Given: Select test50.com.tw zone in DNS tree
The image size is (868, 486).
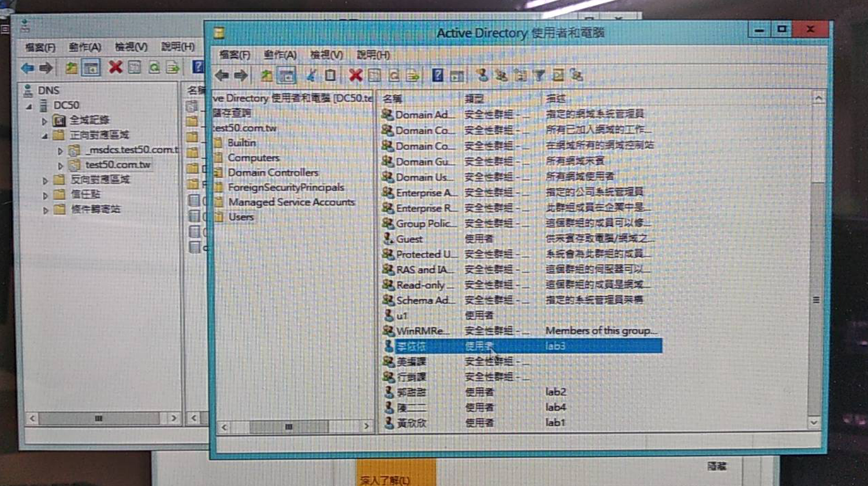Looking at the screenshot, I should click(118, 165).
